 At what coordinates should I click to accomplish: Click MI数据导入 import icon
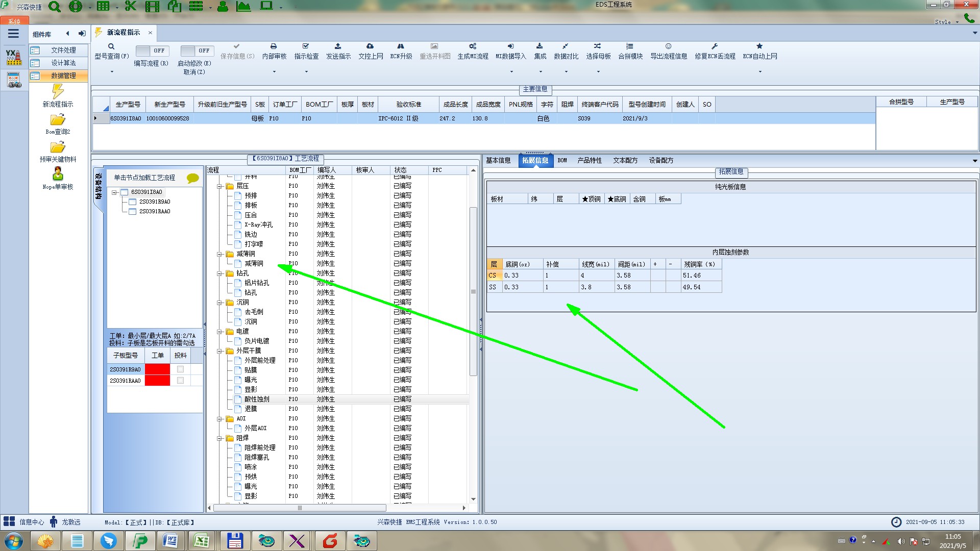point(510,46)
